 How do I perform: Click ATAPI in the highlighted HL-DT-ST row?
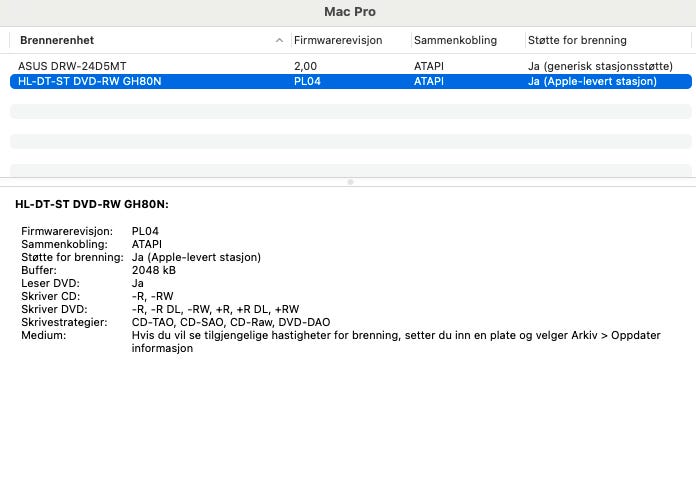point(428,81)
